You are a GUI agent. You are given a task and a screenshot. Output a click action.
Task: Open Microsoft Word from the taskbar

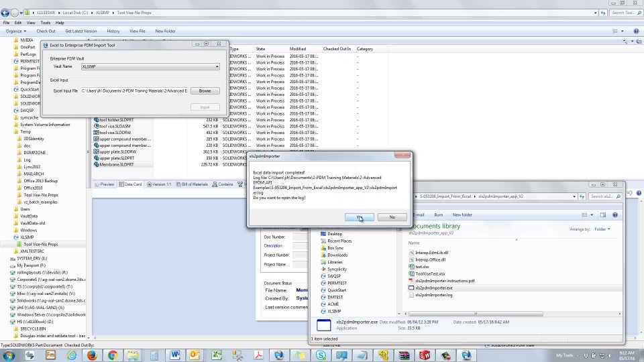coord(175,355)
